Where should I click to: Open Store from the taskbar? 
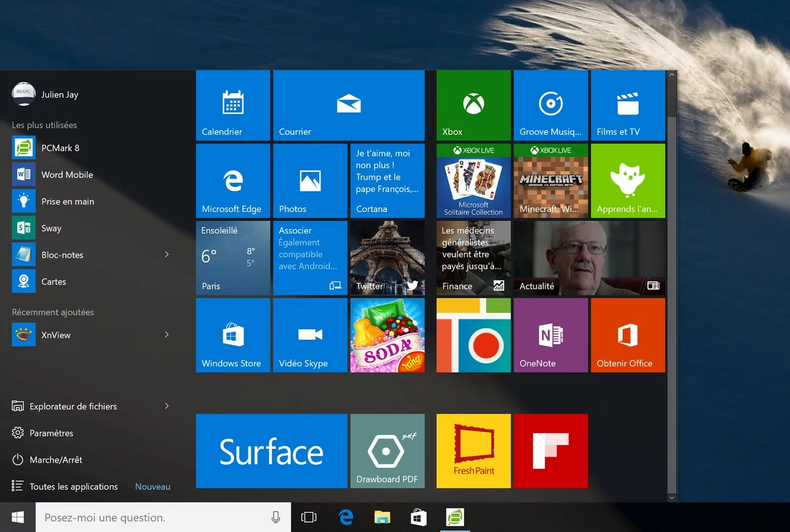(419, 518)
